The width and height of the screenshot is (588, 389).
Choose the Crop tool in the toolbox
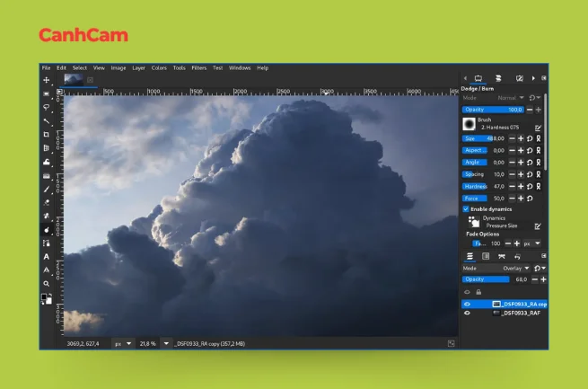47,135
